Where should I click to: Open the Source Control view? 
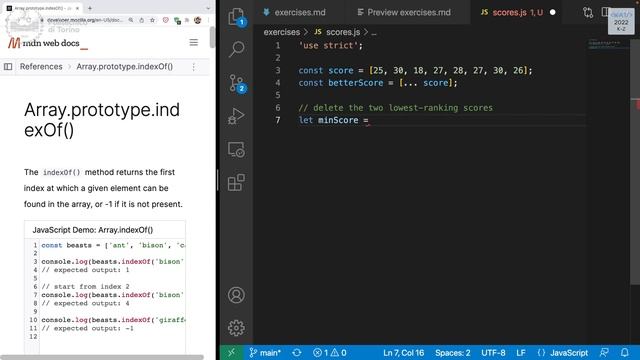coord(236,83)
